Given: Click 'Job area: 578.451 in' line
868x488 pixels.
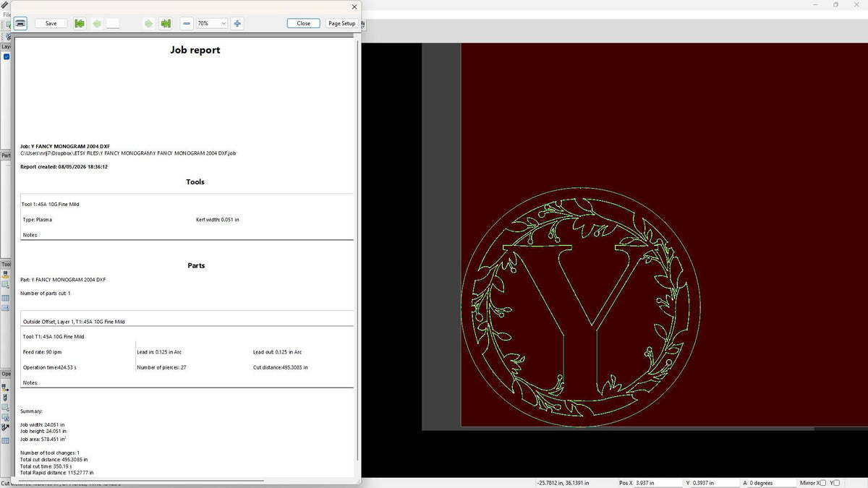Looking at the screenshot, I should (x=43, y=439).
